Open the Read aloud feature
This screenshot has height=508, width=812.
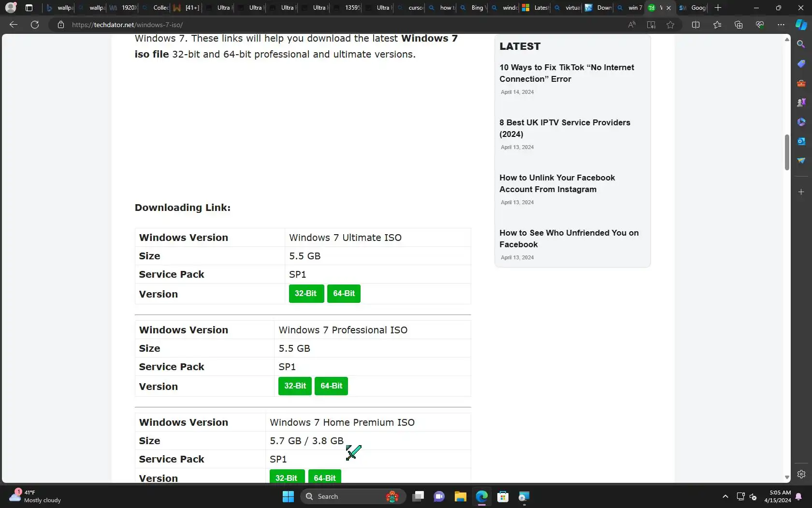(x=632, y=25)
